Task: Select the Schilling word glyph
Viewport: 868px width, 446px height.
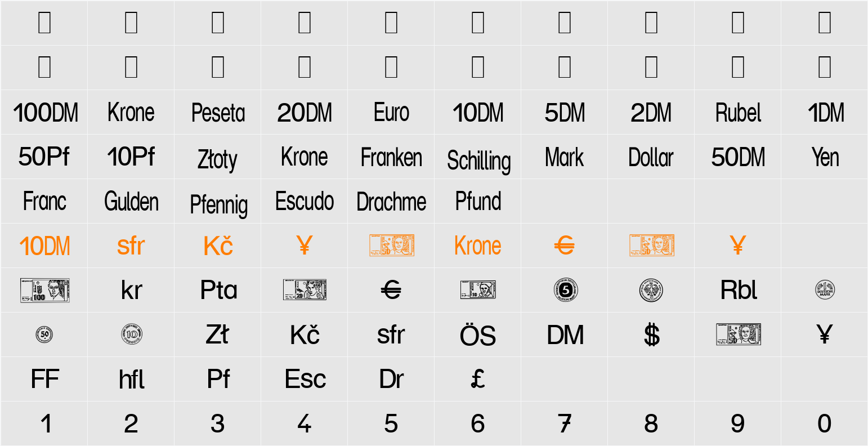Action: point(479,161)
